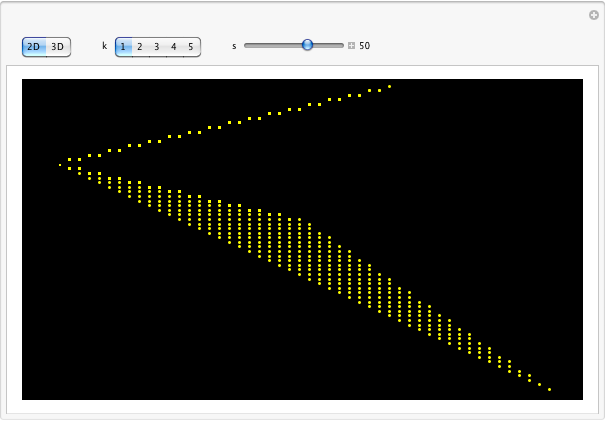Select k value 2

pos(140,46)
